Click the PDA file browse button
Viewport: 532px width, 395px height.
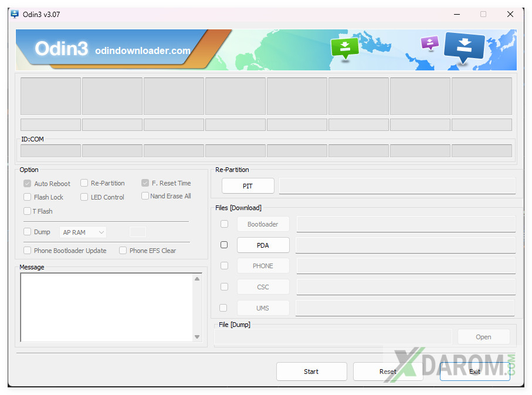(263, 245)
